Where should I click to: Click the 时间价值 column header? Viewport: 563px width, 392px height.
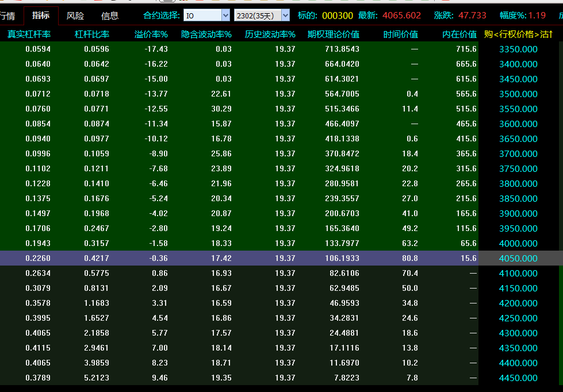tap(401, 34)
